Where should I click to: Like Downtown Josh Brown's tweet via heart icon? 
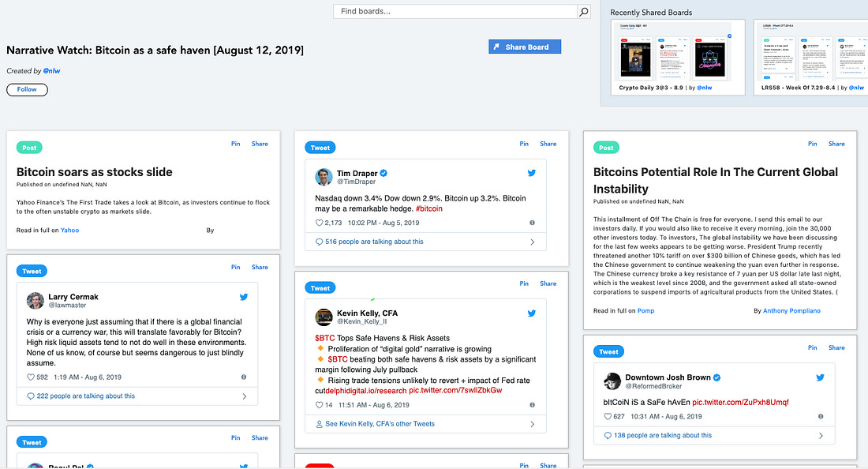coord(608,416)
